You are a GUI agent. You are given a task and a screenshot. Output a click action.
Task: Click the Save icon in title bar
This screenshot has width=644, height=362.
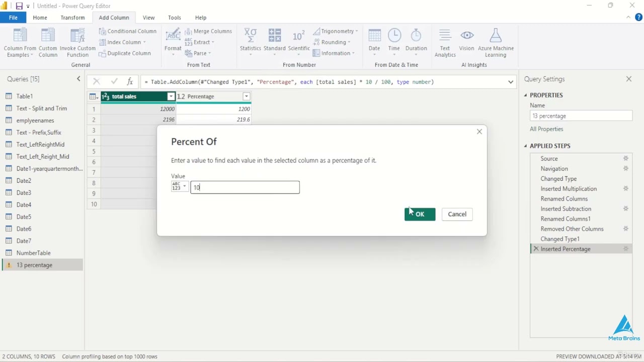click(19, 6)
